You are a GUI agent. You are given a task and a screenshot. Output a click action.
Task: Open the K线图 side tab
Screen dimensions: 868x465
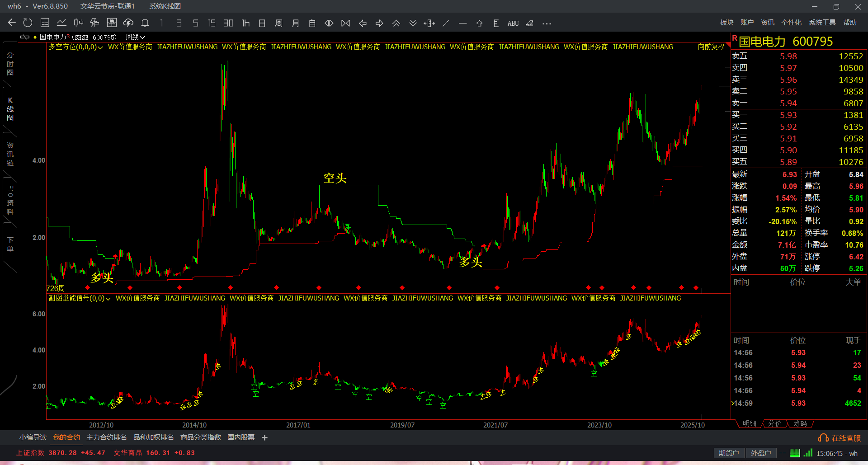pos(10,109)
